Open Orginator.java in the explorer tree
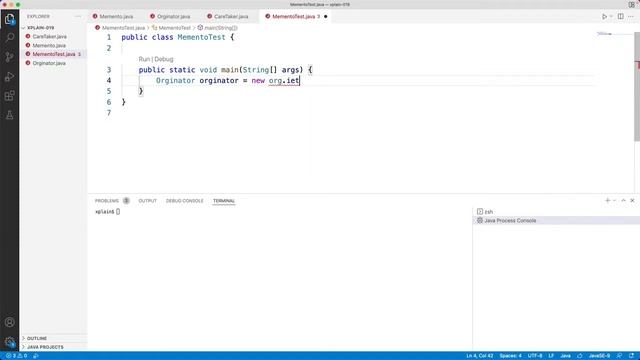This screenshot has width=640, height=360. 54,63
